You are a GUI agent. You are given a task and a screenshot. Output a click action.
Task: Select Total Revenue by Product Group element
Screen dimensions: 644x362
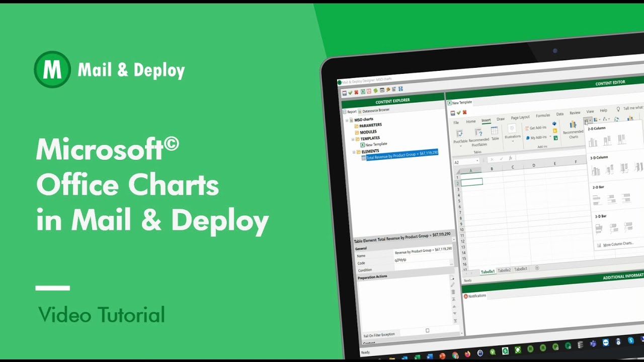pyautogui.click(x=400, y=155)
